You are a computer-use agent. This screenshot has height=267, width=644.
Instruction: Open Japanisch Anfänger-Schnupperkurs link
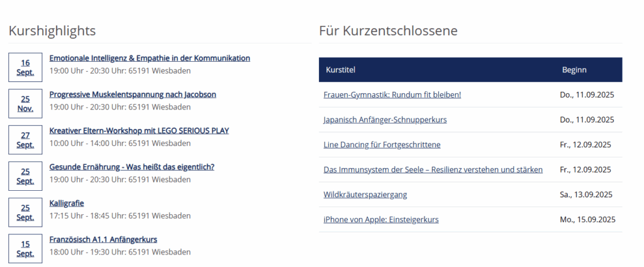pyautogui.click(x=385, y=120)
